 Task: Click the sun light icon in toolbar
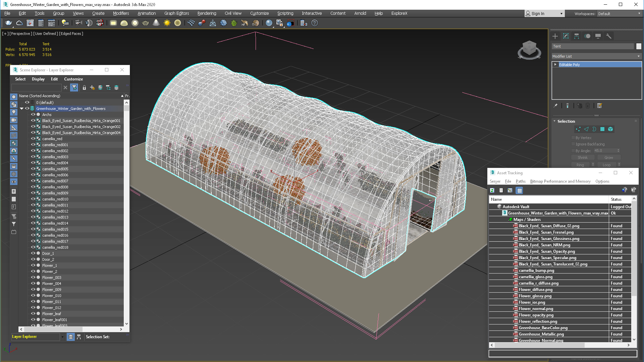tap(167, 23)
